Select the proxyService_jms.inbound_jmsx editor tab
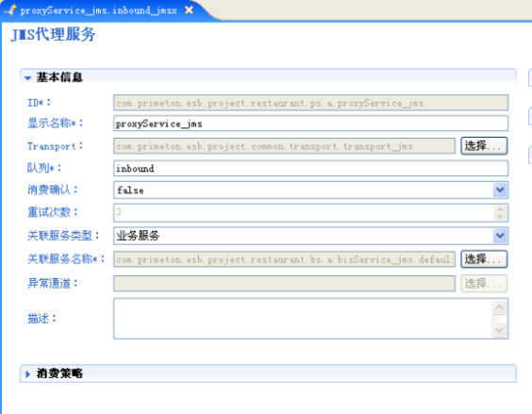The height and width of the screenshot is (414, 532). tap(98, 10)
